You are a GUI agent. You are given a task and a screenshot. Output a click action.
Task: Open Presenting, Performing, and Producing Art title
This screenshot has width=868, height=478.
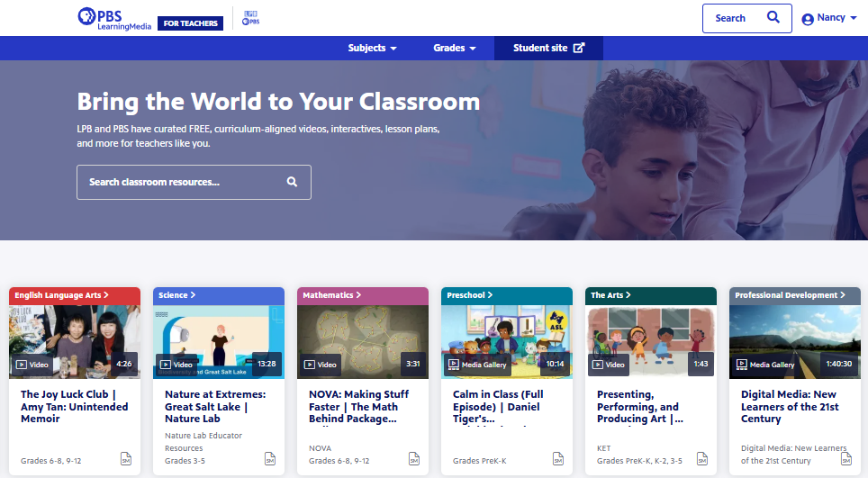click(640, 407)
